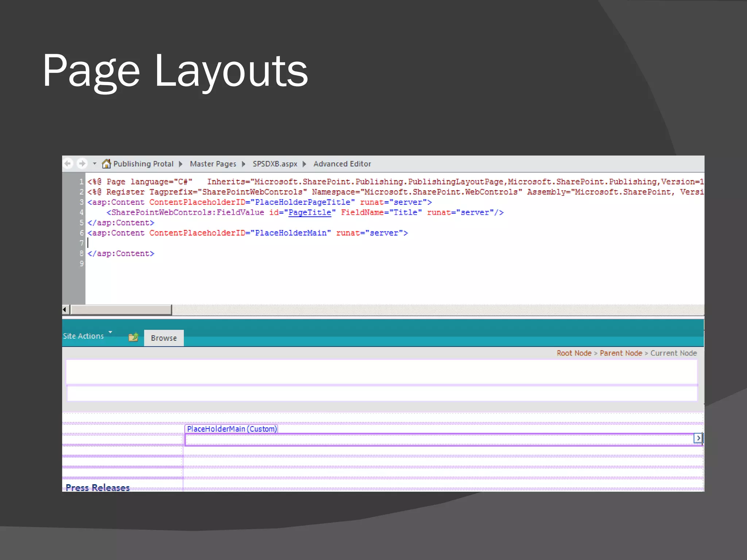747x560 pixels.
Task: Click the navigate up folder icon
Action: [133, 337]
